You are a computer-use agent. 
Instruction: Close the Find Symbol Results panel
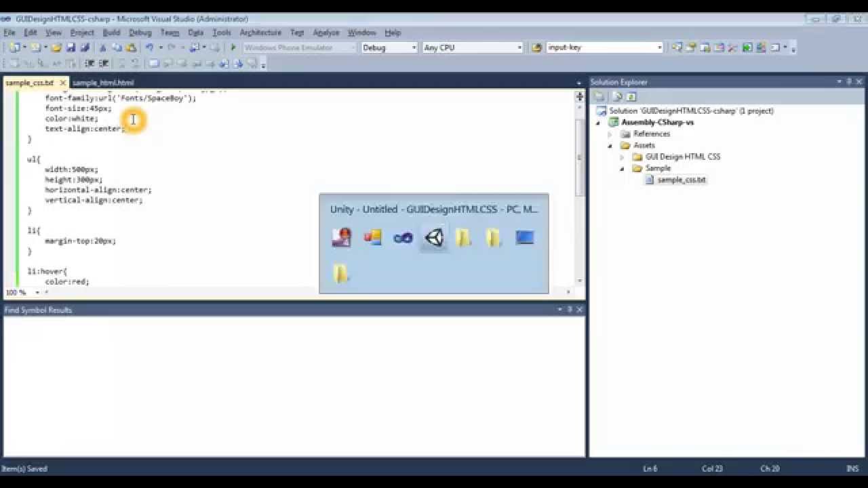(580, 310)
